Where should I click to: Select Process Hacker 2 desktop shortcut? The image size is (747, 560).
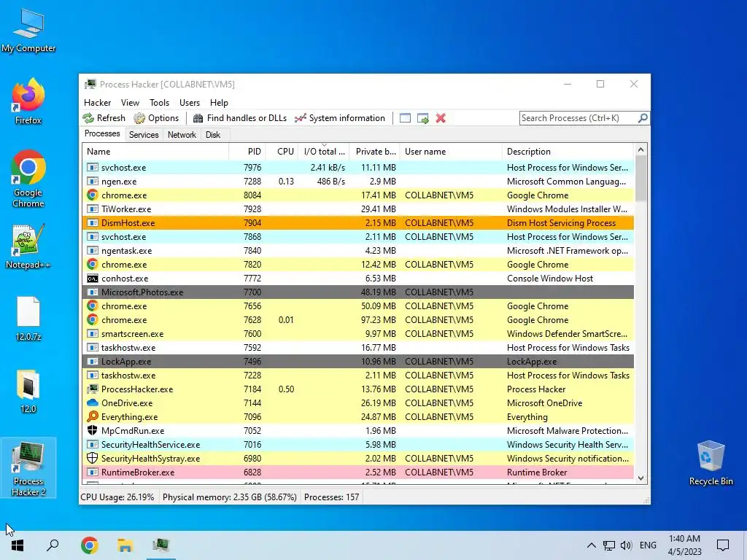(28, 469)
